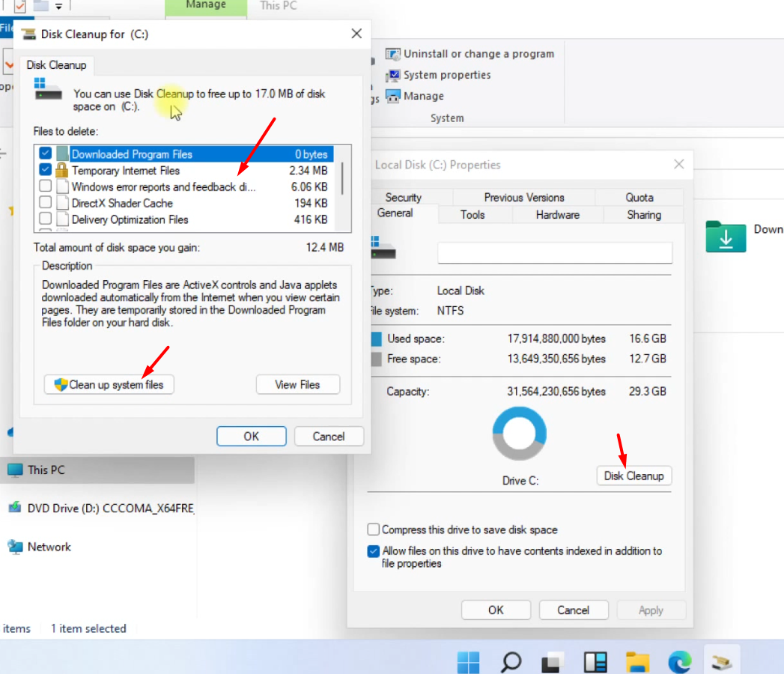Click Clean up system files button

(109, 384)
